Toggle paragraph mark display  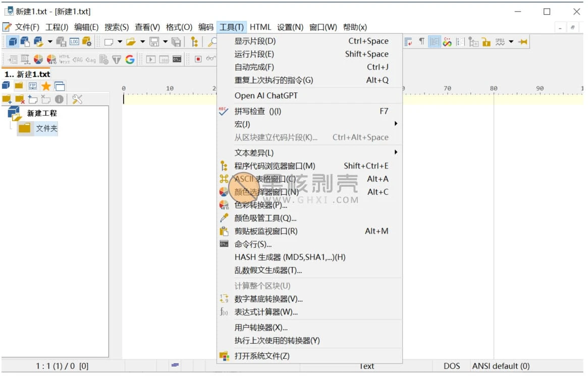point(422,42)
